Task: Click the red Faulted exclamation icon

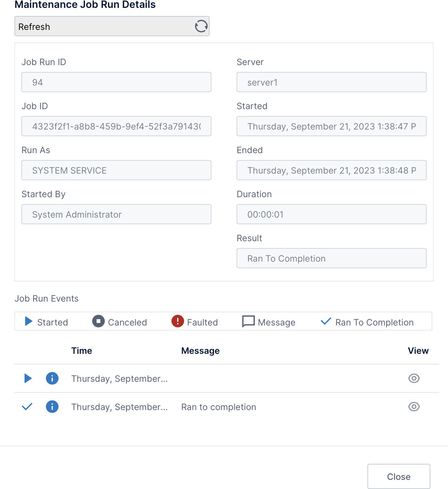Action: point(177,321)
